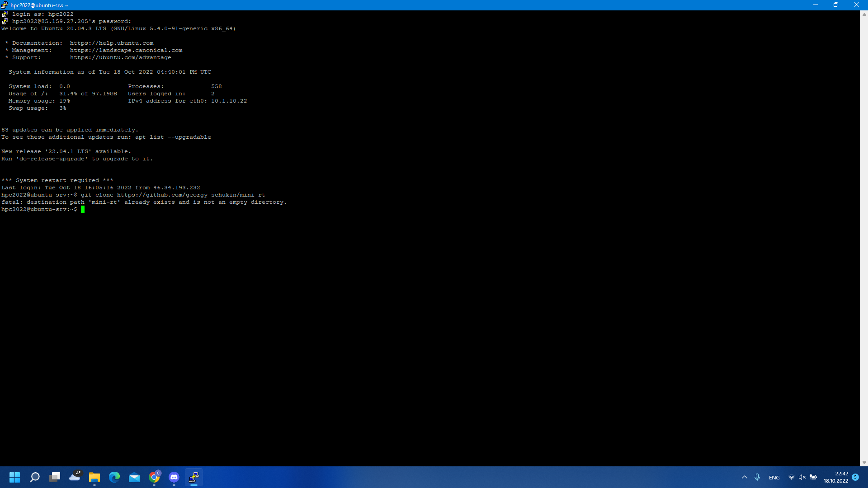Image resolution: width=868 pixels, height=488 pixels.
Task: Click the hpc2022@ubuntu-srv window title
Action: [39, 5]
